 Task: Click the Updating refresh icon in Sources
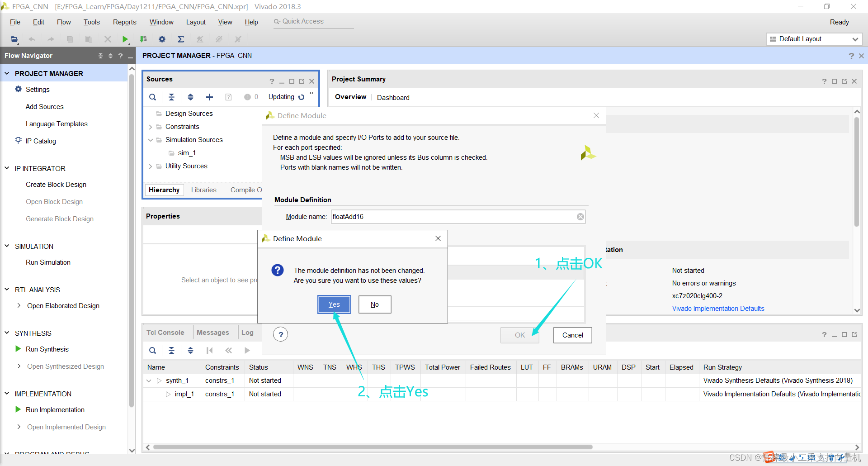click(301, 97)
